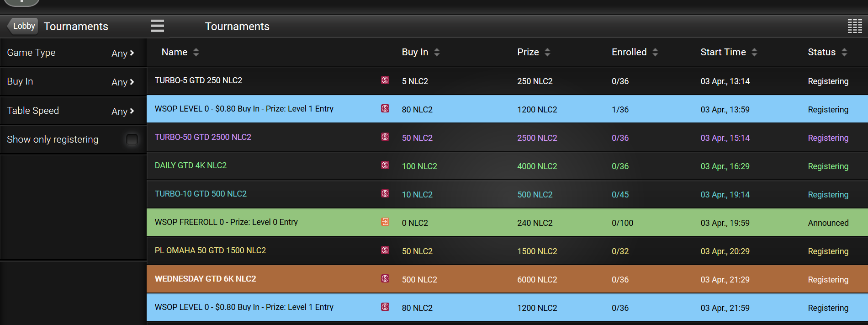The height and width of the screenshot is (325, 868).
Task: Select the 2500 NLC2 prize cell
Action: (x=537, y=138)
